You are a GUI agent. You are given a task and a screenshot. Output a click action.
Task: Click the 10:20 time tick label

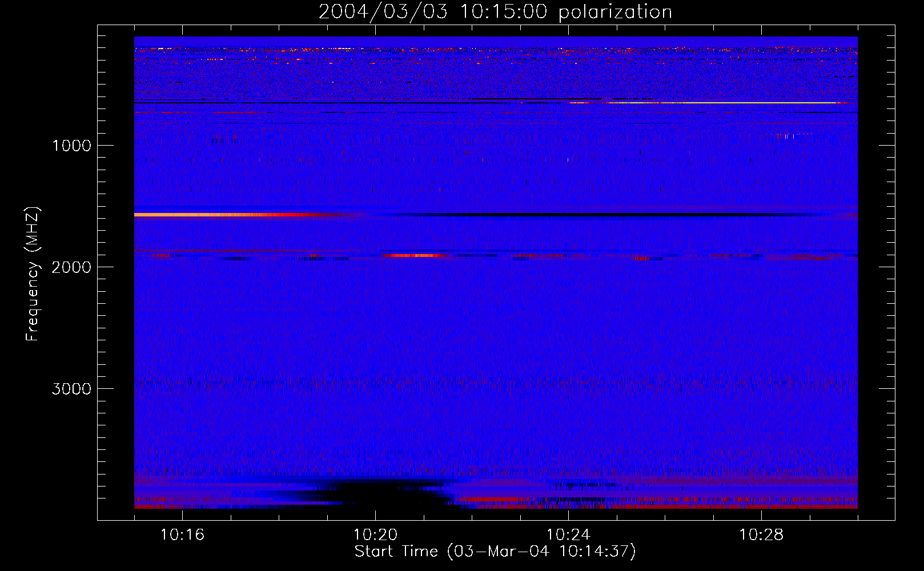pos(375,535)
